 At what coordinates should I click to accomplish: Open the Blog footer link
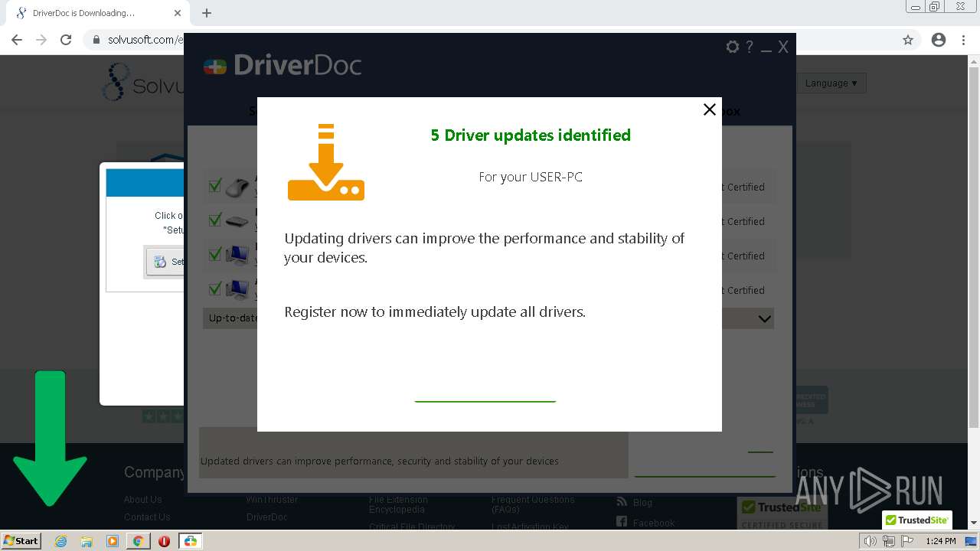pyautogui.click(x=642, y=503)
